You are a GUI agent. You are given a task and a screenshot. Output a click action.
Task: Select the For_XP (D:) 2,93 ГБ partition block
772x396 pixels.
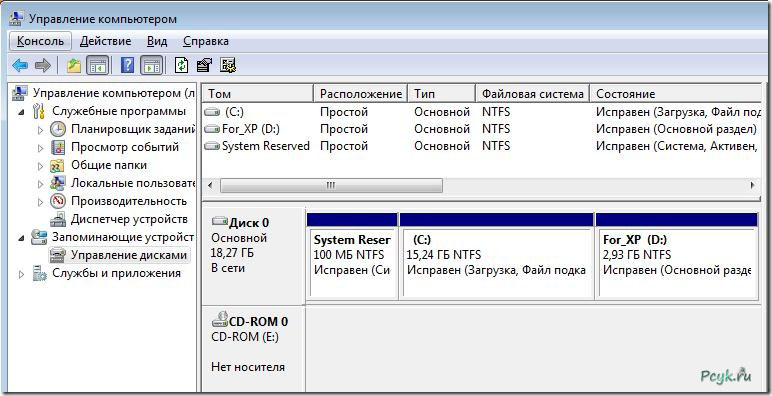click(x=676, y=256)
